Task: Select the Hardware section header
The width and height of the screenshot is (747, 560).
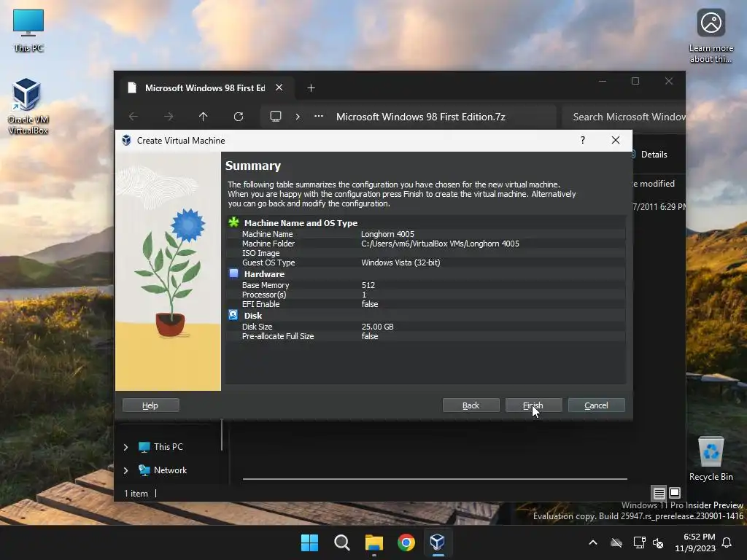Action: pos(264,274)
